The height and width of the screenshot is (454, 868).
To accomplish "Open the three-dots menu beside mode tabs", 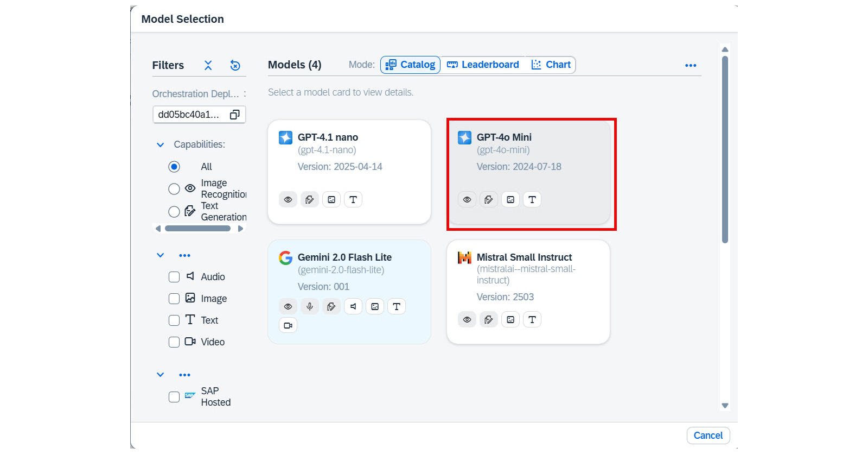I will [x=691, y=65].
